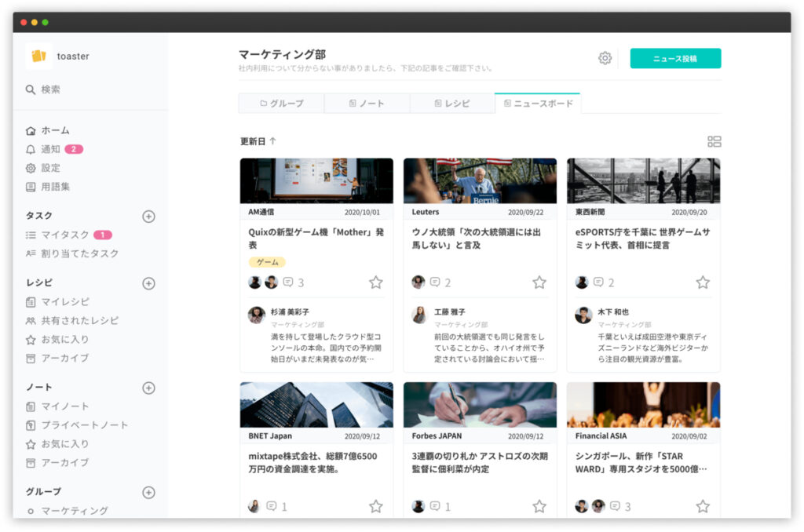This screenshot has width=804, height=532.
Task: Click the ニュース投稿 button
Action: tap(675, 58)
